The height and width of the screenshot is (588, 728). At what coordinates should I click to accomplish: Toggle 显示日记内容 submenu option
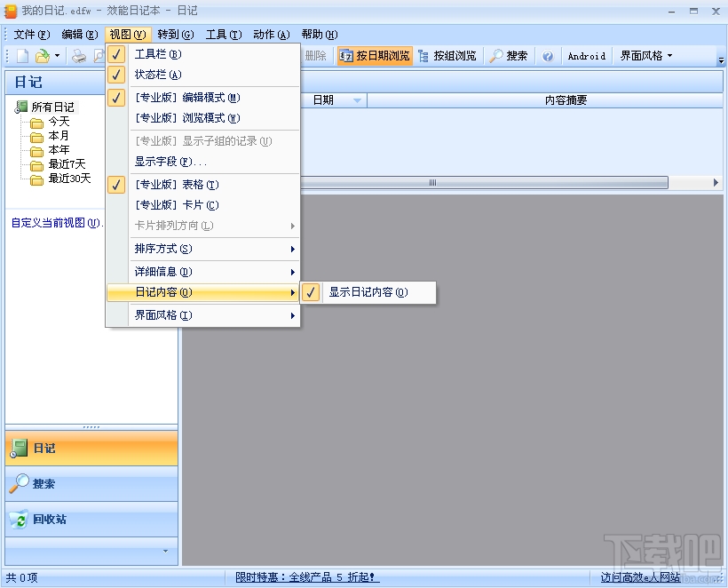[x=368, y=292]
